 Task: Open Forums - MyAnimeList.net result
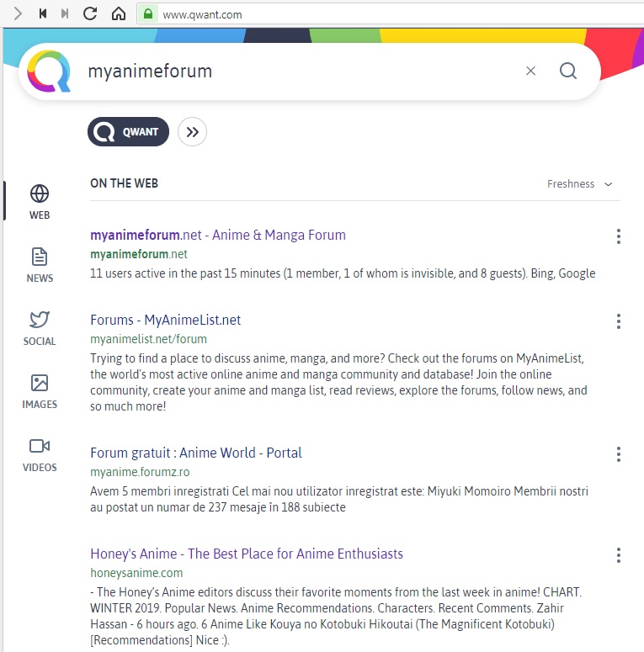(x=166, y=320)
